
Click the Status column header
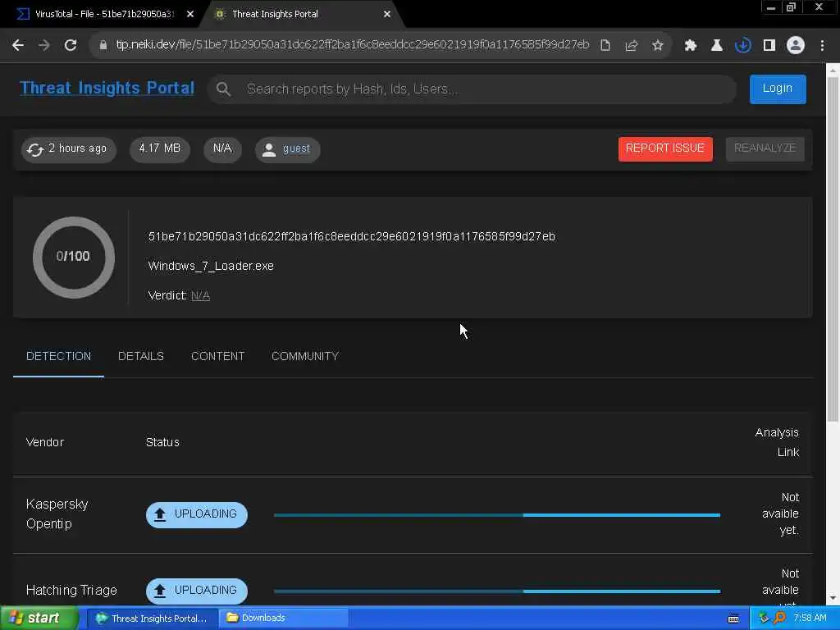(x=162, y=442)
